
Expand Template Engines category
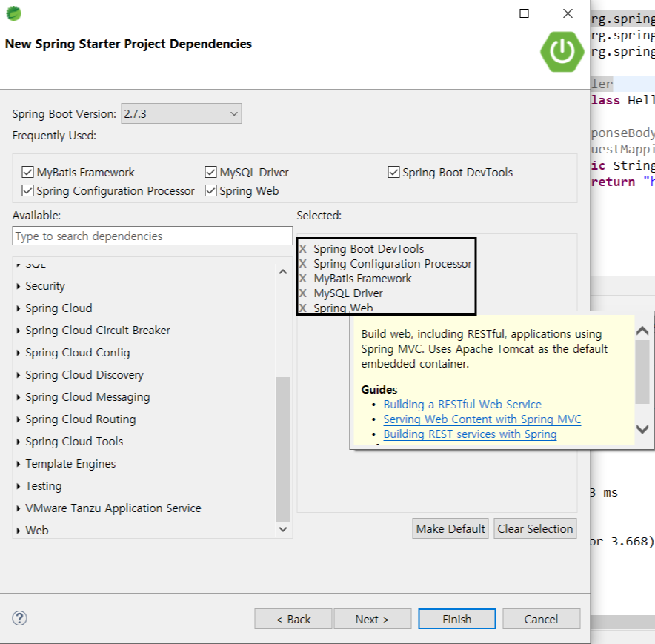point(18,464)
